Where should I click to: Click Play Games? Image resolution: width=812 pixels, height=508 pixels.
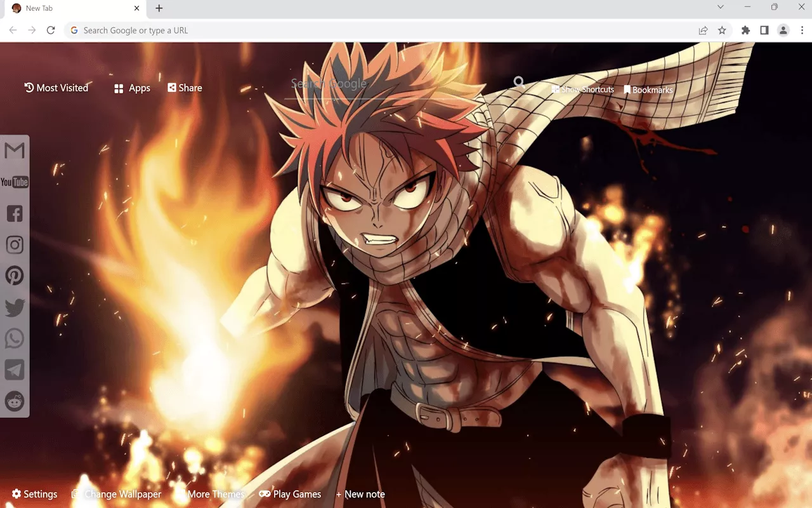(x=290, y=494)
